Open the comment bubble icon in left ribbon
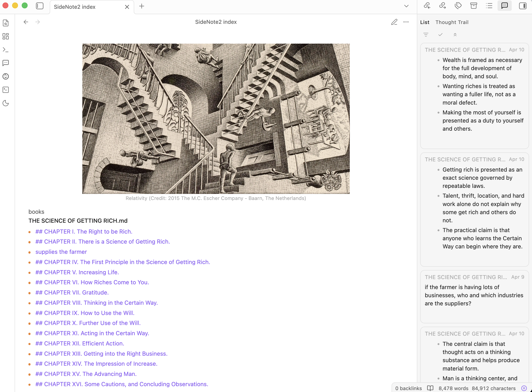The height and width of the screenshot is (392, 532). 6,63
